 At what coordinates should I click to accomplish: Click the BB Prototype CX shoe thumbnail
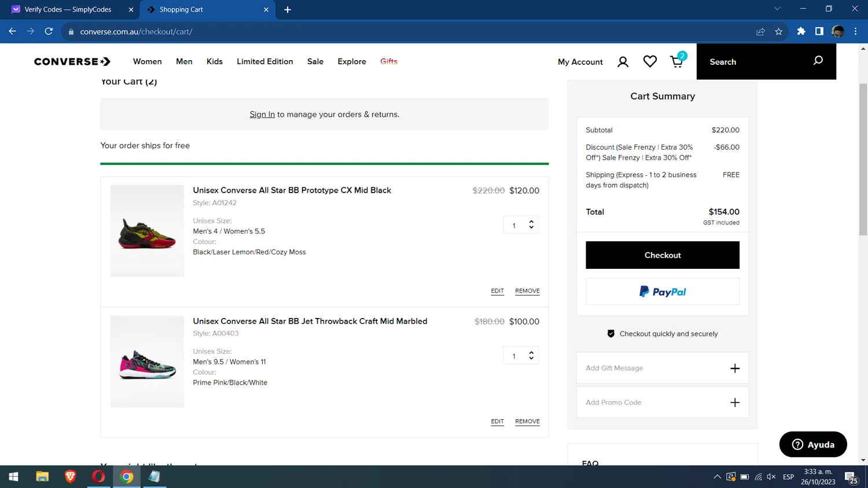147,231
